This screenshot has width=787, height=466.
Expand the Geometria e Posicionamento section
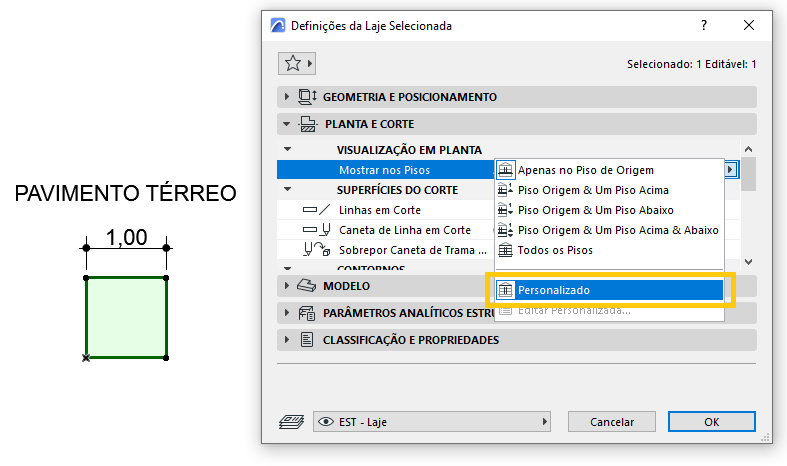click(x=287, y=97)
